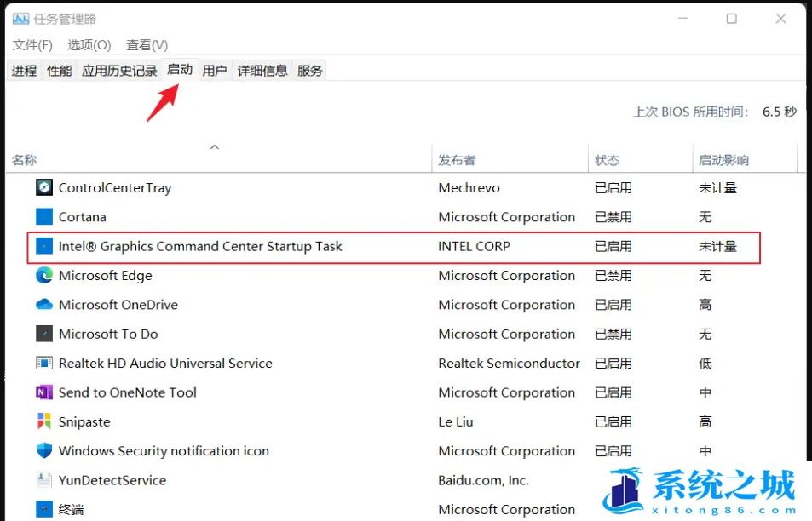Click the YunDetectService entry name
The image size is (812, 521).
pos(112,480)
